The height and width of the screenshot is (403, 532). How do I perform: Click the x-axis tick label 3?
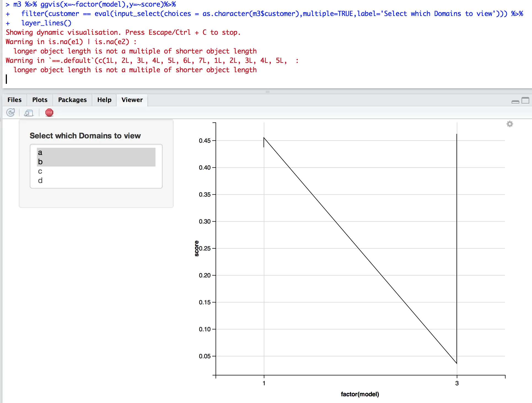[457, 383]
